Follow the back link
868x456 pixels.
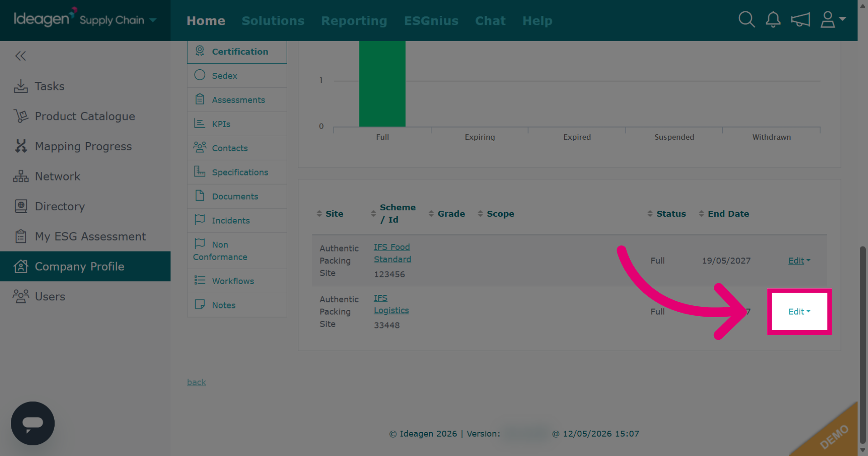pyautogui.click(x=197, y=382)
